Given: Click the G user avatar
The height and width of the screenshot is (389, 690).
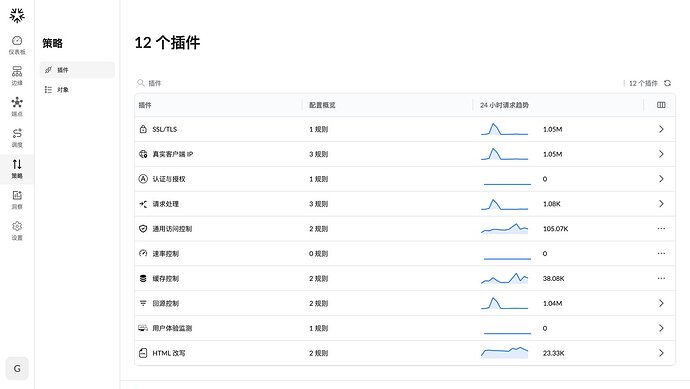Looking at the screenshot, I should click(17, 368).
